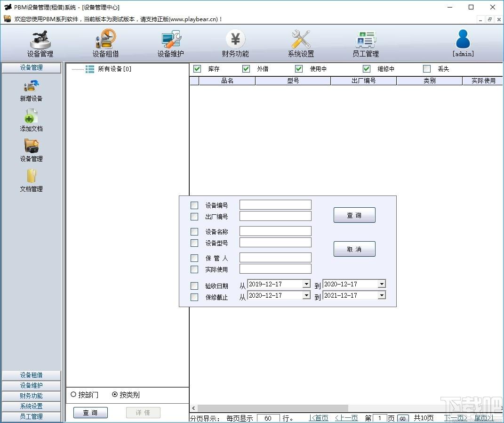Expand the 保修截止 end date dropdown

click(382, 295)
